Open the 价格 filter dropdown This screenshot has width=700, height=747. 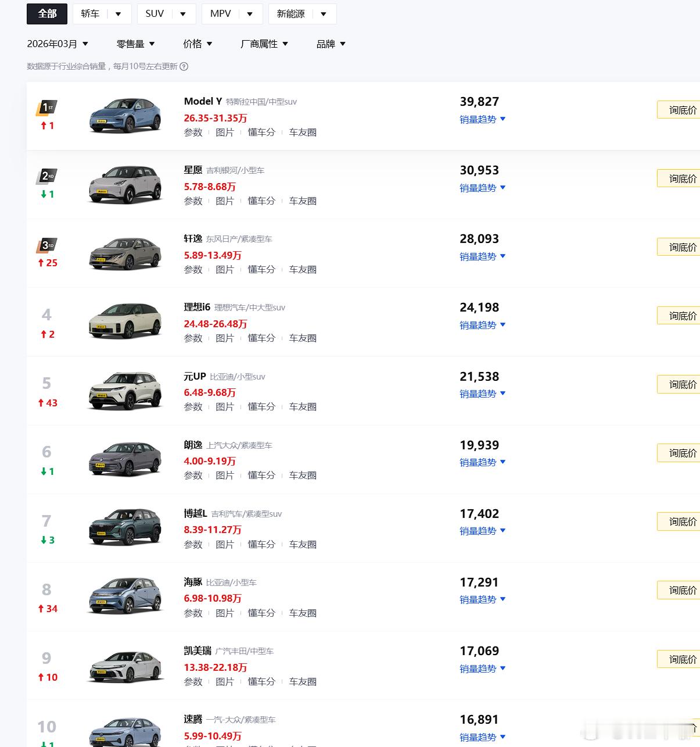coord(198,44)
